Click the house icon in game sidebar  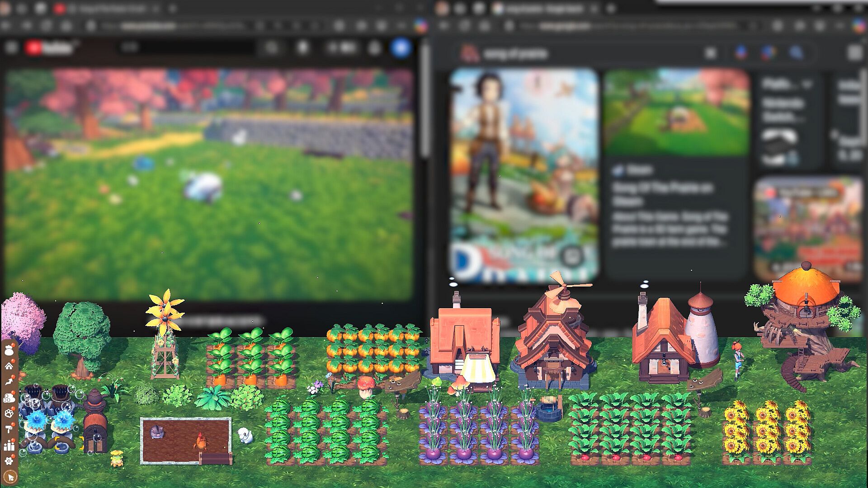9,366
